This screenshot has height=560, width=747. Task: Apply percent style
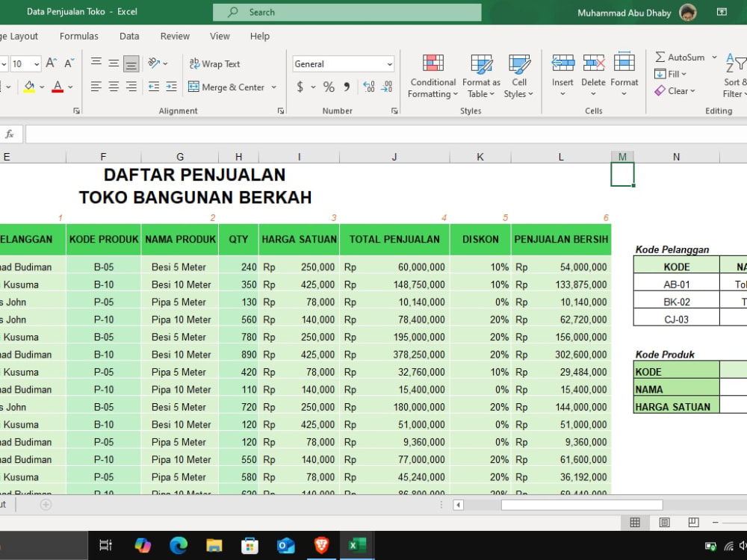[x=329, y=87]
